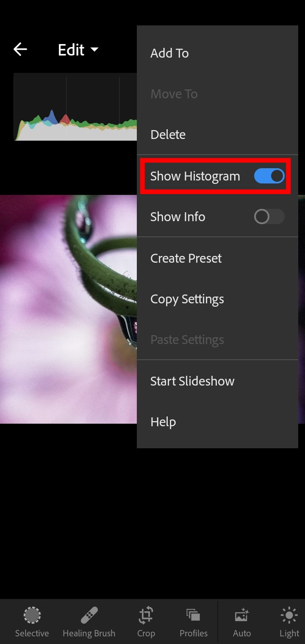Select the Healing Brush tool
Viewport: 305px width, 644px height.
click(89, 621)
